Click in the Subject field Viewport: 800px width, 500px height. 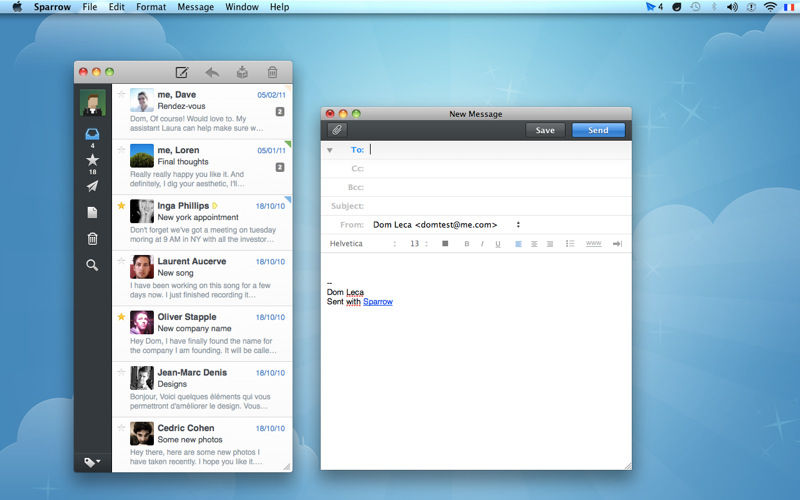point(499,206)
